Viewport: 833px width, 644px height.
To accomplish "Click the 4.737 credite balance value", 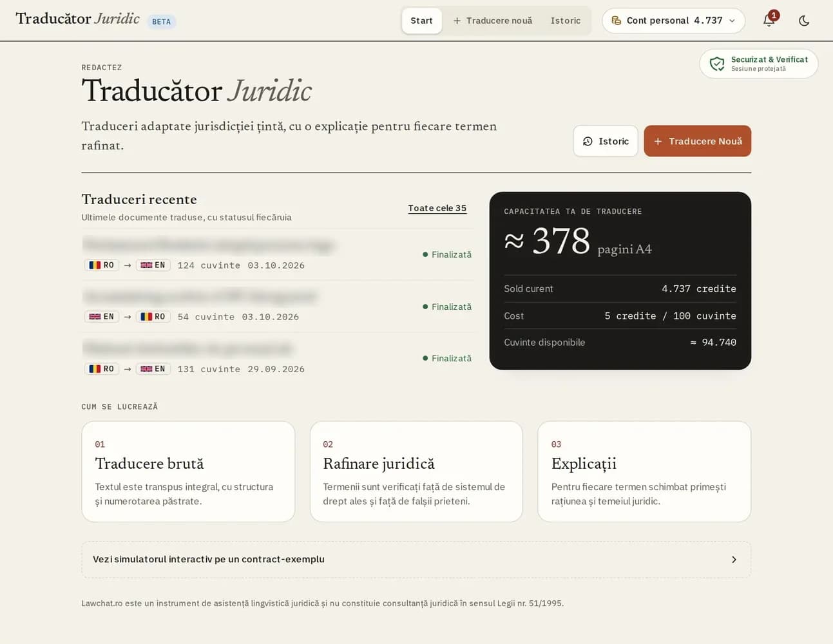I will [x=698, y=289].
